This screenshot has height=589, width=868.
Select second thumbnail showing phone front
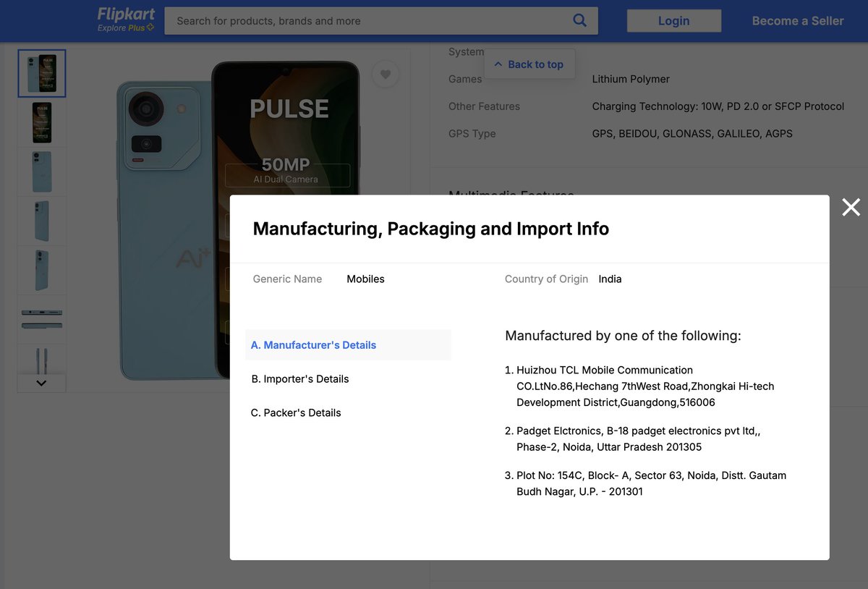42,123
